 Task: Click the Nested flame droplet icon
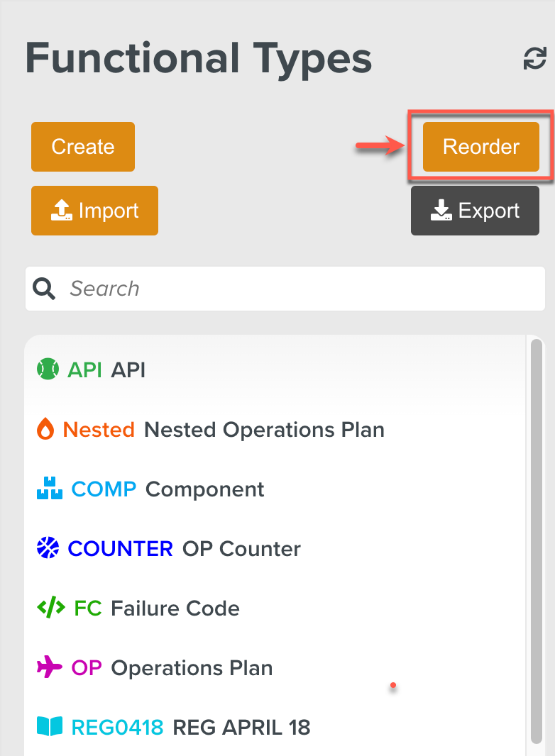click(x=45, y=430)
